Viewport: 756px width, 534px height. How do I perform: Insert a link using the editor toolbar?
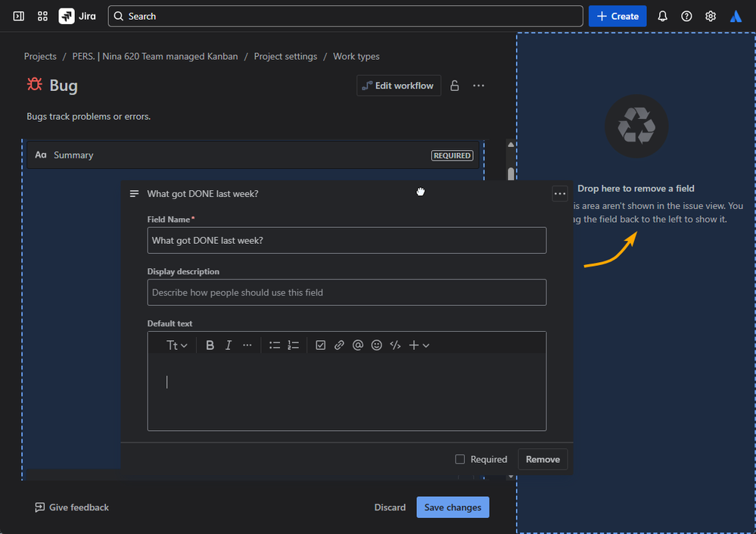tap(339, 345)
